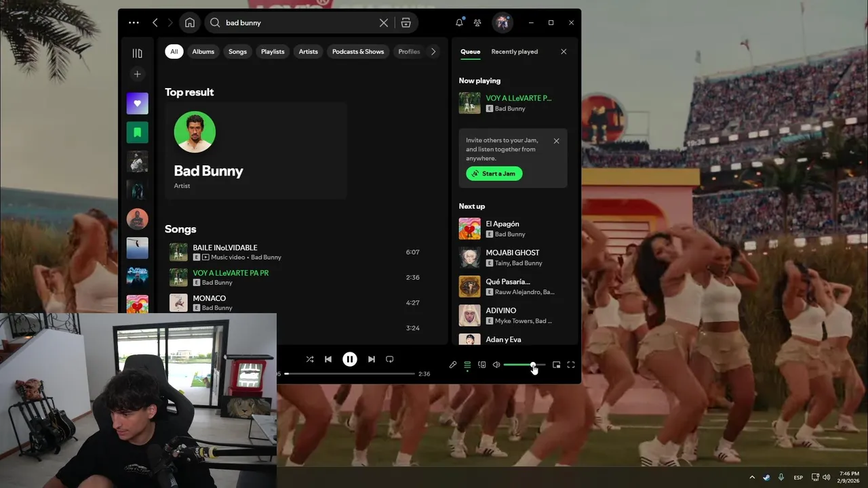This screenshot has height=488, width=868.
Task: Open Connect to a device icon
Action: tap(481, 365)
